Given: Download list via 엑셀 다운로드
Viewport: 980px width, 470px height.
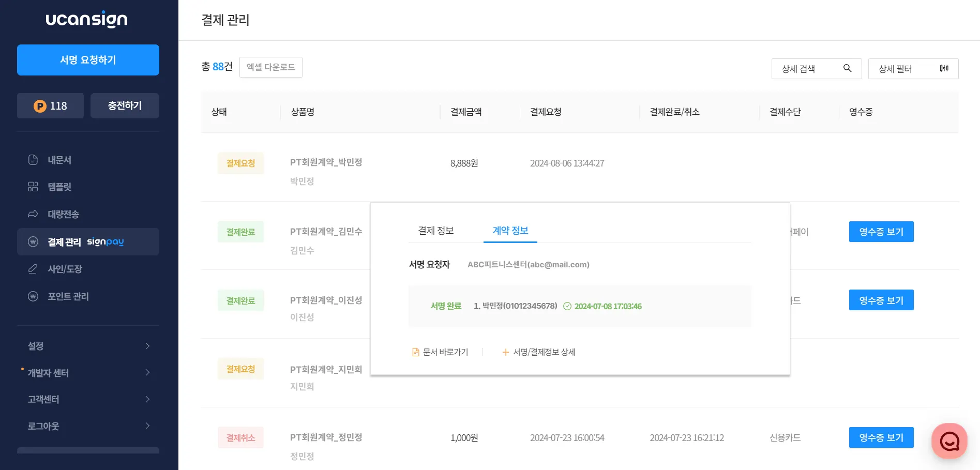Looking at the screenshot, I should pyautogui.click(x=271, y=67).
